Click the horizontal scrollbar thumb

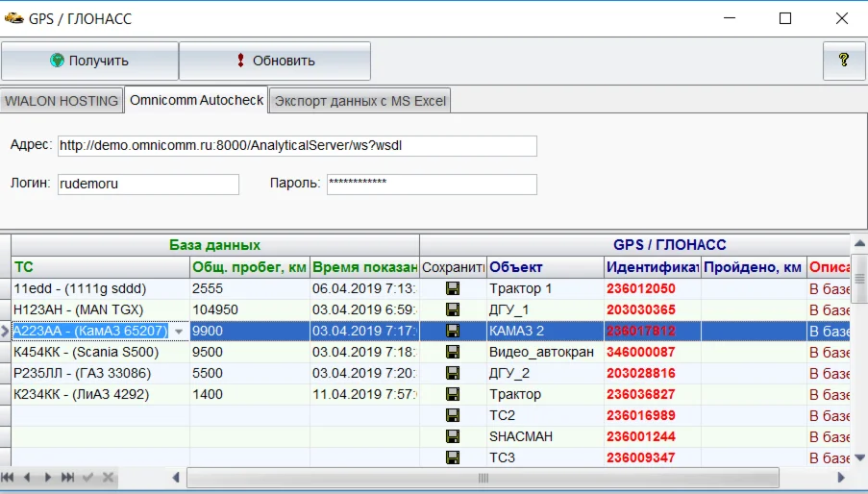click(x=483, y=477)
